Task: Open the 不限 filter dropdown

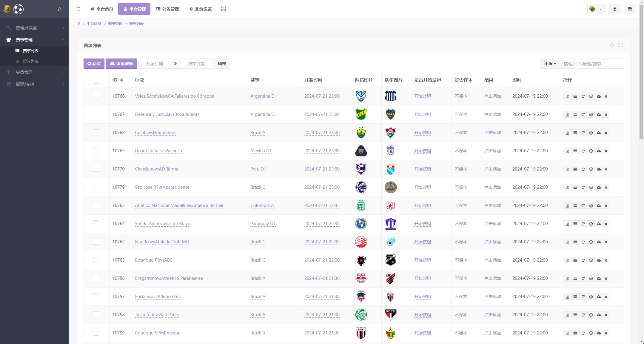Action: 549,64
